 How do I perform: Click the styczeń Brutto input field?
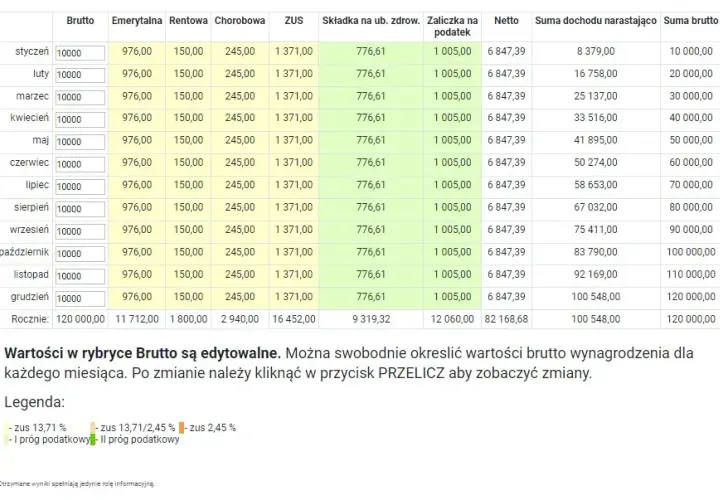[80, 53]
